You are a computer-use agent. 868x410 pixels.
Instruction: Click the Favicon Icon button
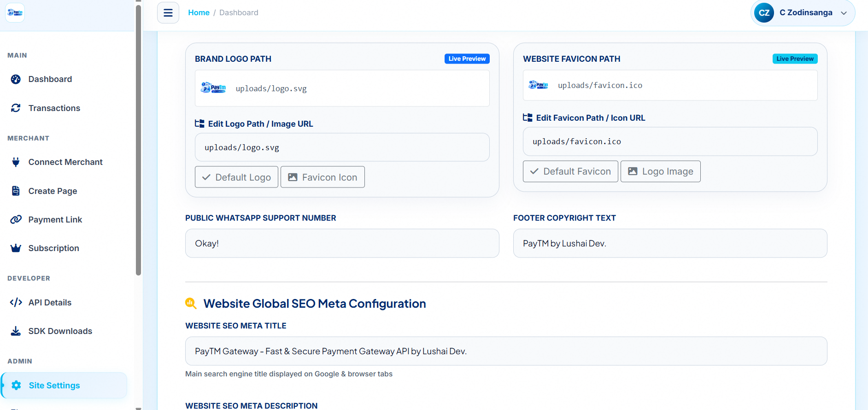pyautogui.click(x=323, y=177)
